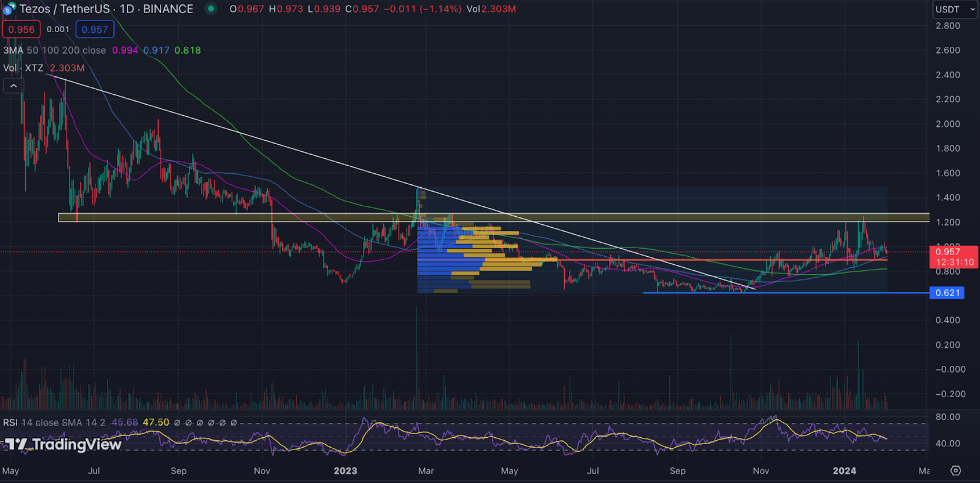This screenshot has height=483, width=980.
Task: Click the blue 0.957 buy price button
Action: pyautogui.click(x=95, y=29)
